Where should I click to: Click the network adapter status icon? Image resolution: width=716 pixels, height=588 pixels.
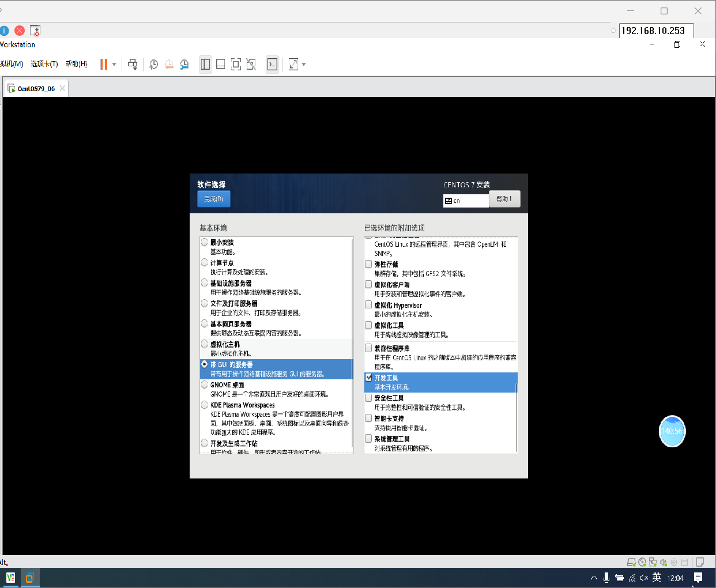(653, 562)
